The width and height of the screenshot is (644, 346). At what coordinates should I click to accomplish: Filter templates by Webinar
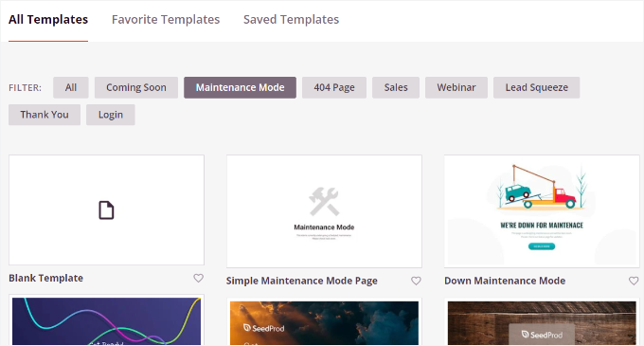(x=456, y=87)
